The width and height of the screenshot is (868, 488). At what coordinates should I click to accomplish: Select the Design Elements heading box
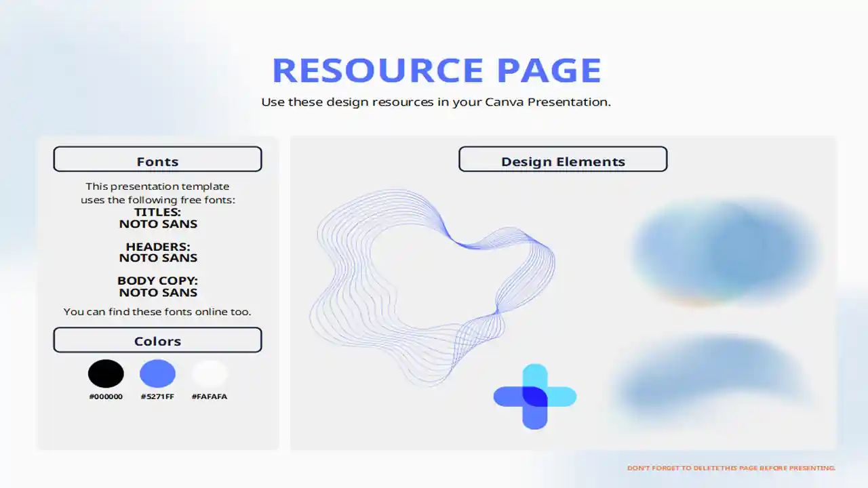[563, 159]
